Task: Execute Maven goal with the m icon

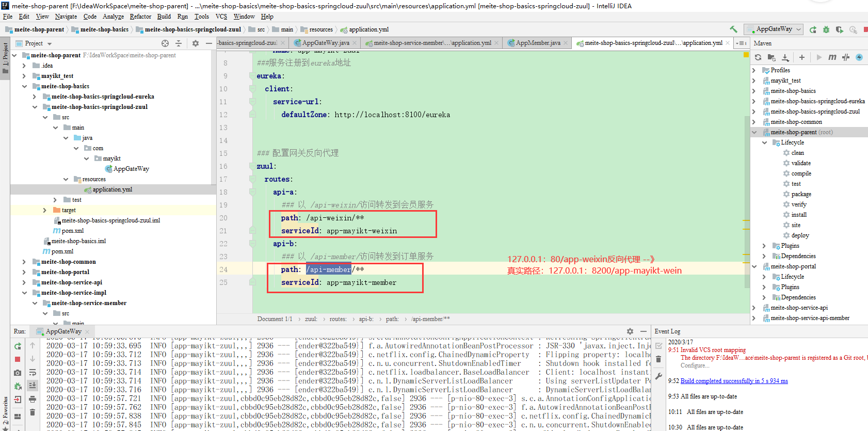Action: (x=832, y=57)
